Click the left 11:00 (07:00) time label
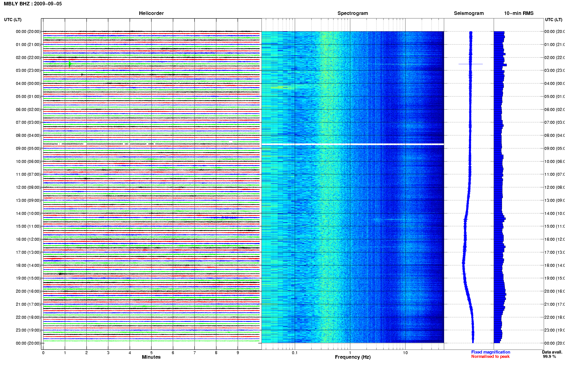Screen dimensions: 588x368 (x=28, y=174)
